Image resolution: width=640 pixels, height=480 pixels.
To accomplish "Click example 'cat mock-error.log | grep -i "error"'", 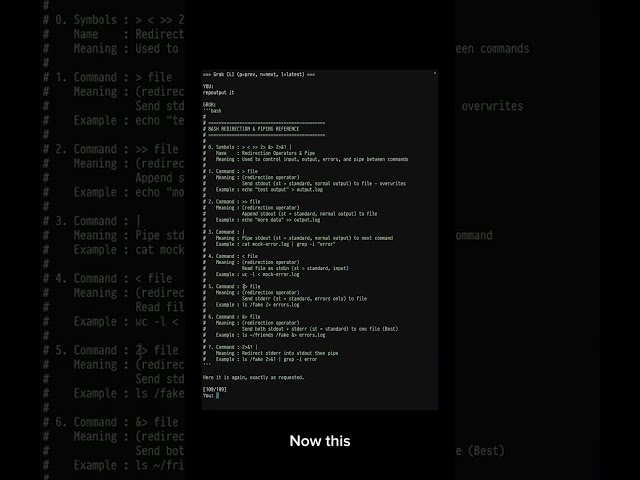I will click(x=288, y=244).
